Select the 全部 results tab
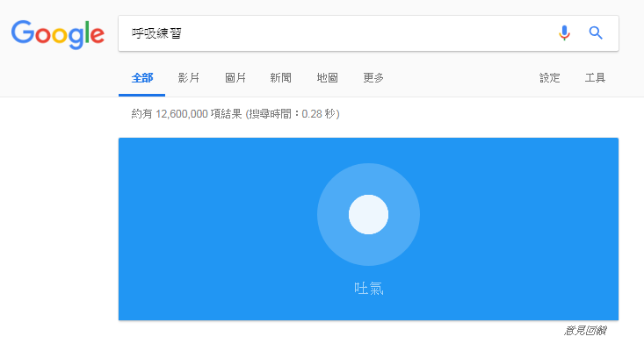 142,78
